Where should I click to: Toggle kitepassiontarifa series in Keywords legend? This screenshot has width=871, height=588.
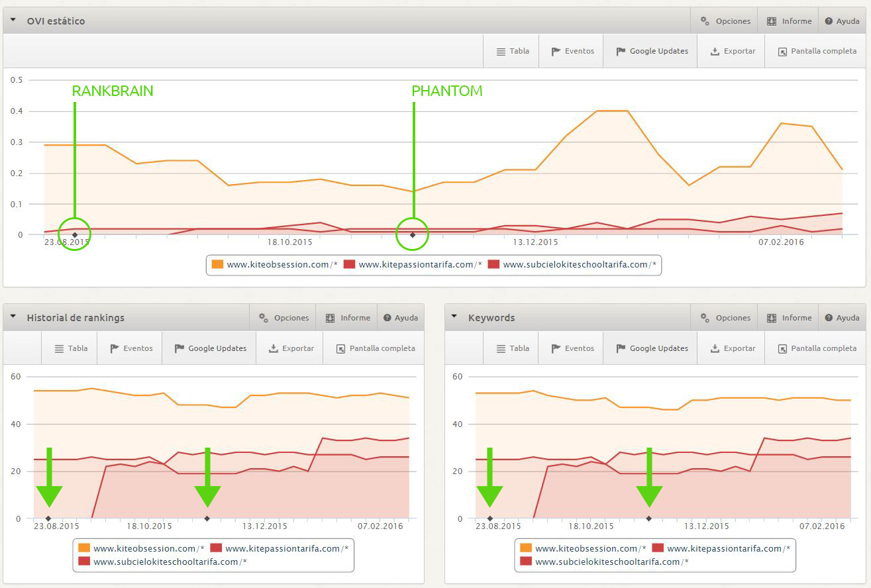[x=728, y=548]
